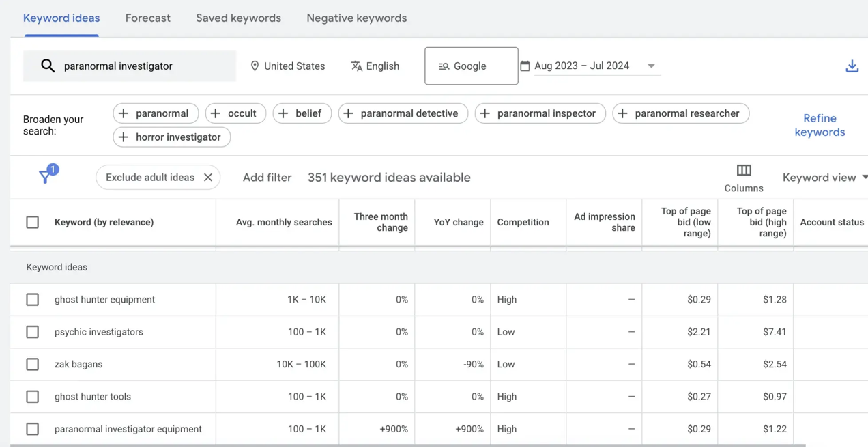Click the location pin icon
This screenshot has height=448, width=868.
click(255, 66)
